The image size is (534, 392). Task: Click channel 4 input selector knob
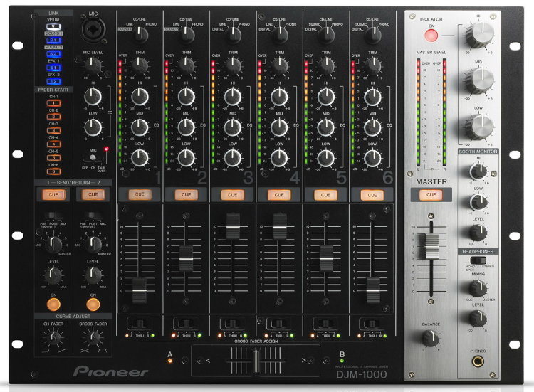click(x=280, y=35)
